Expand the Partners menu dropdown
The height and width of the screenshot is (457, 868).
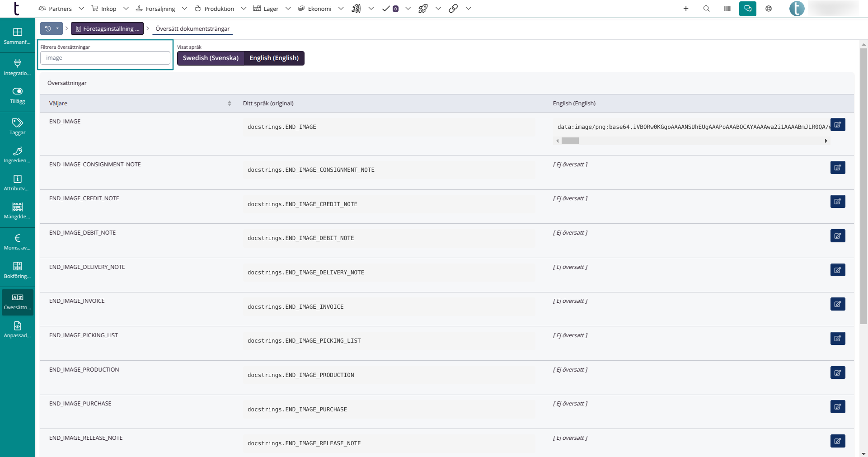(81, 9)
